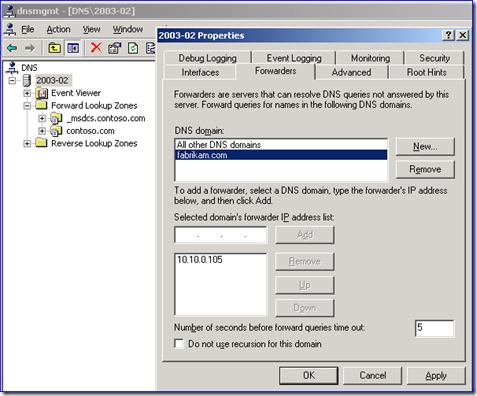Click the MMC system menu icon beside File

10,29
